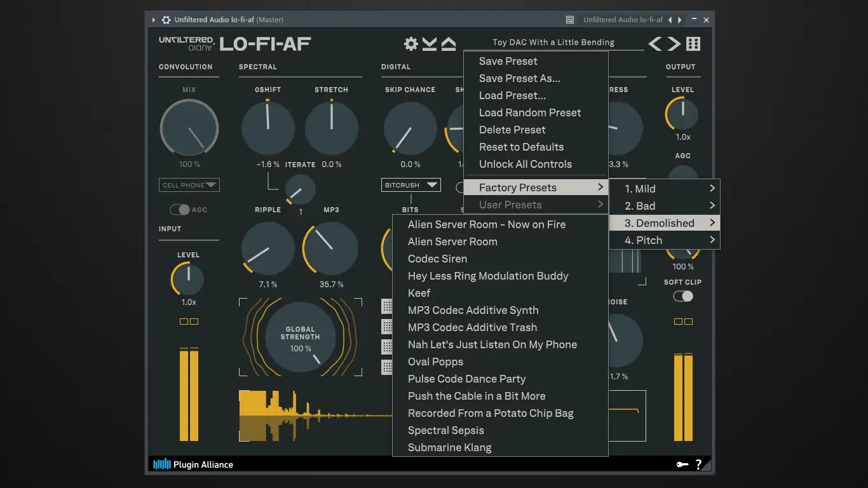Click the up-arrow load icon in the plugin header

click(449, 44)
